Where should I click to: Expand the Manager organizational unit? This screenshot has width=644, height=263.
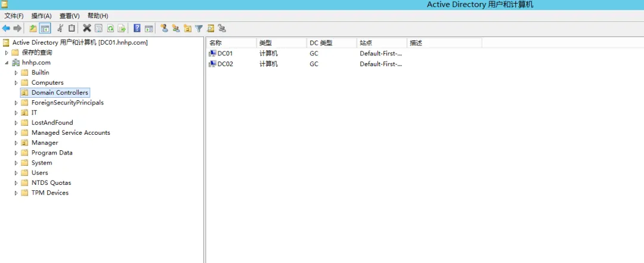[16, 143]
